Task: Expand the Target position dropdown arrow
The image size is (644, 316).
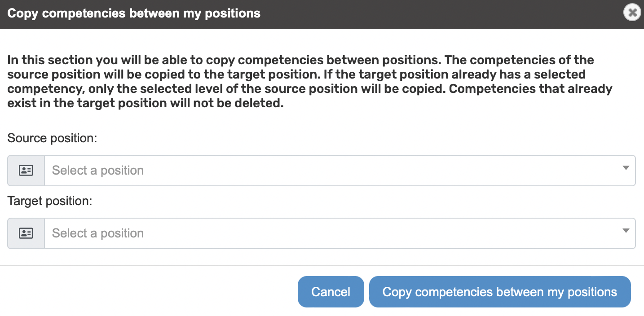Action: [626, 231]
